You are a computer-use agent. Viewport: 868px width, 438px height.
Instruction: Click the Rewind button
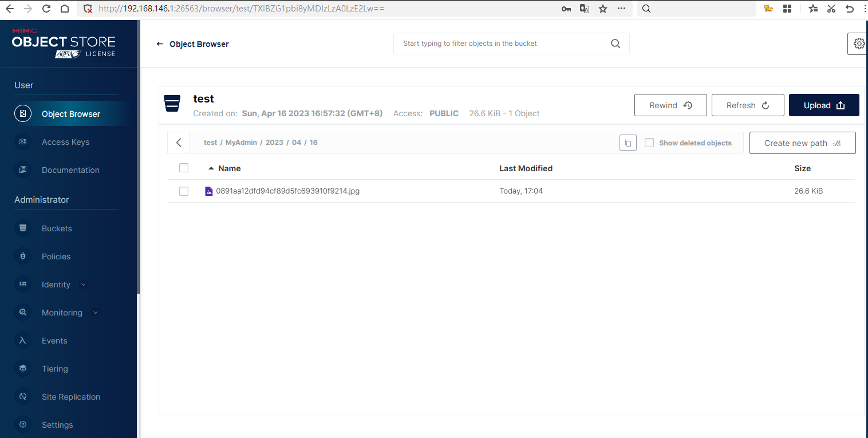click(670, 105)
